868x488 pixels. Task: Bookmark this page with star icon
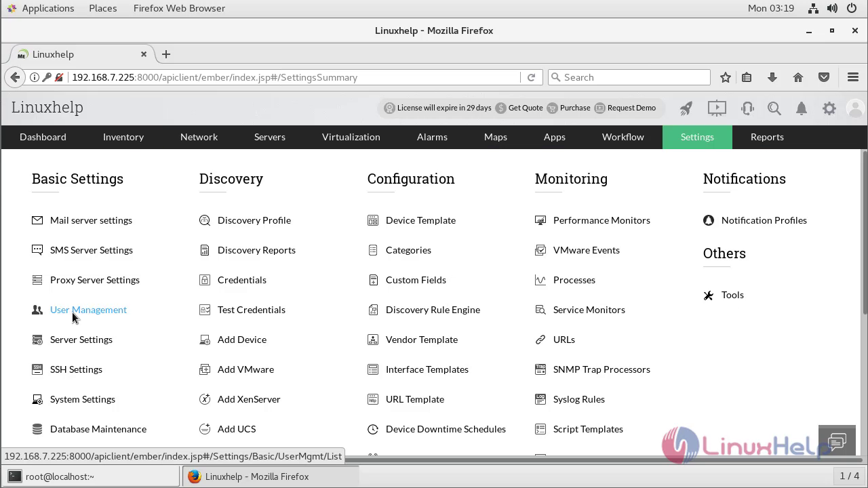pos(726,77)
